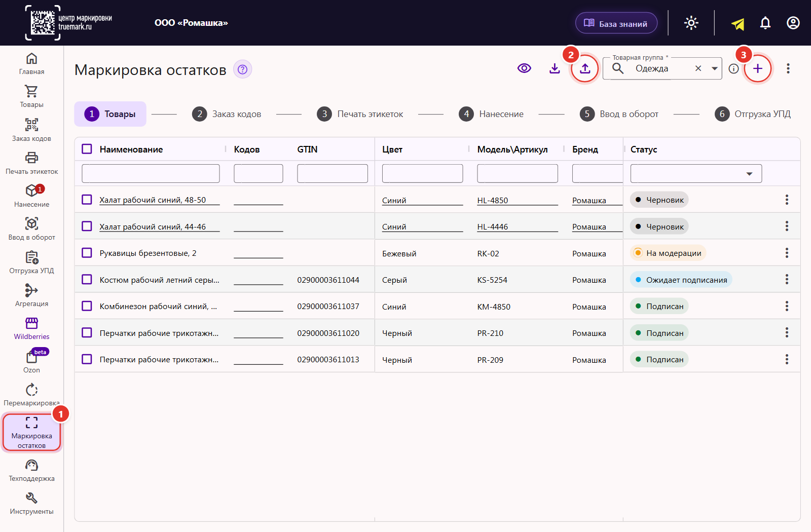Open the Статус filter dropdown
The image size is (811, 532).
(696, 174)
